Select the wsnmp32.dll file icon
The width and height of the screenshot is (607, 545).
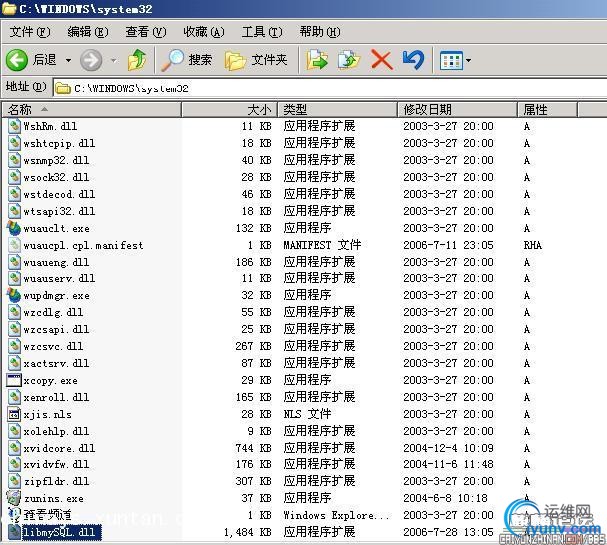[x=14, y=160]
